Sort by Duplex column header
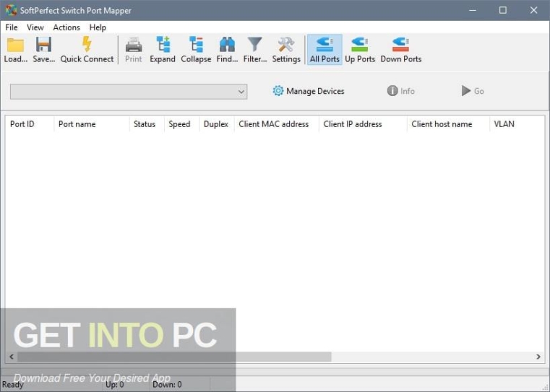 click(x=216, y=124)
